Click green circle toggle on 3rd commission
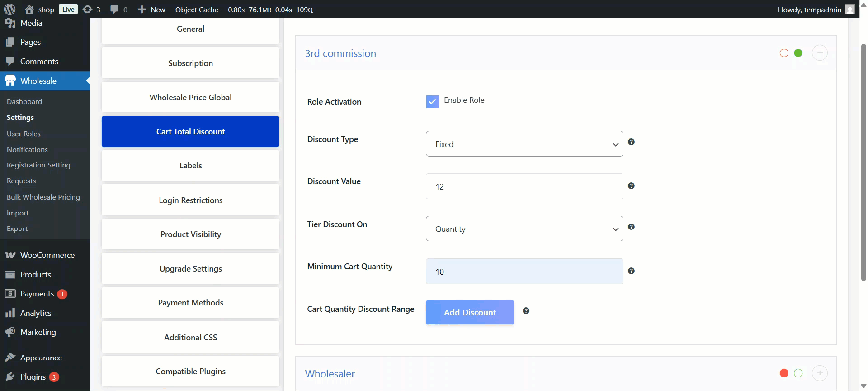Image resolution: width=868 pixels, height=391 pixels. tap(798, 53)
